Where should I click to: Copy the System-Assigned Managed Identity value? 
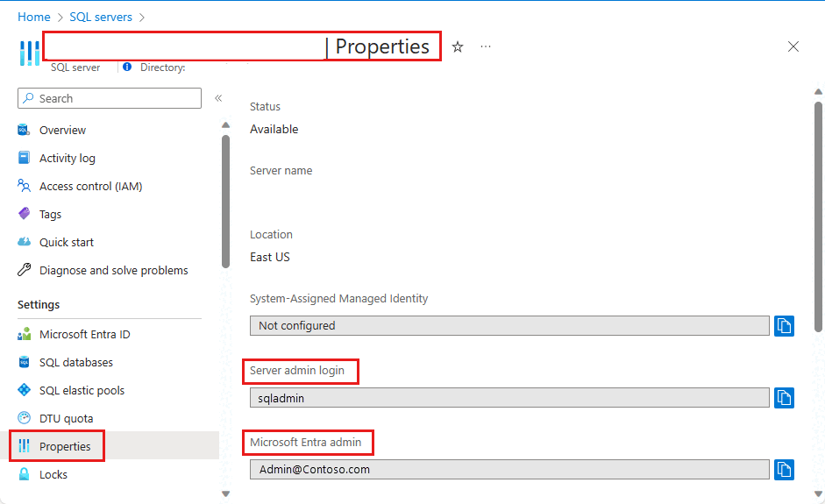(x=784, y=326)
